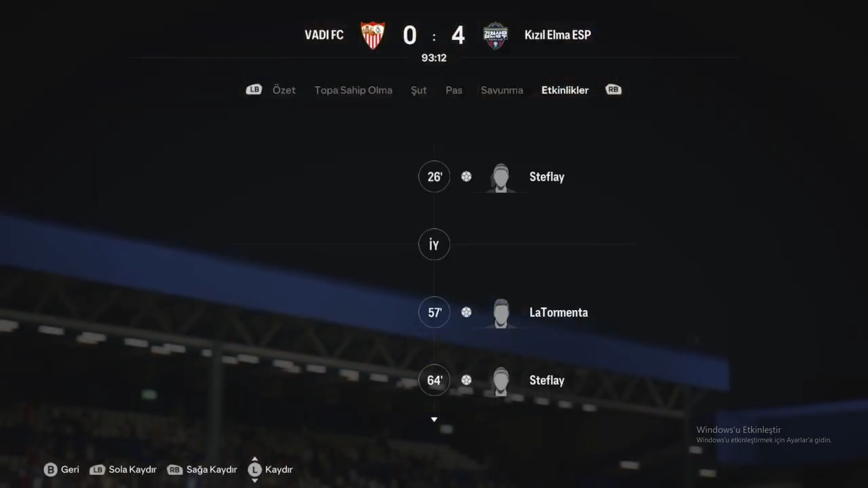Click the goal ball icon at 57'
Viewport: 868px width, 488px height.
(x=466, y=312)
